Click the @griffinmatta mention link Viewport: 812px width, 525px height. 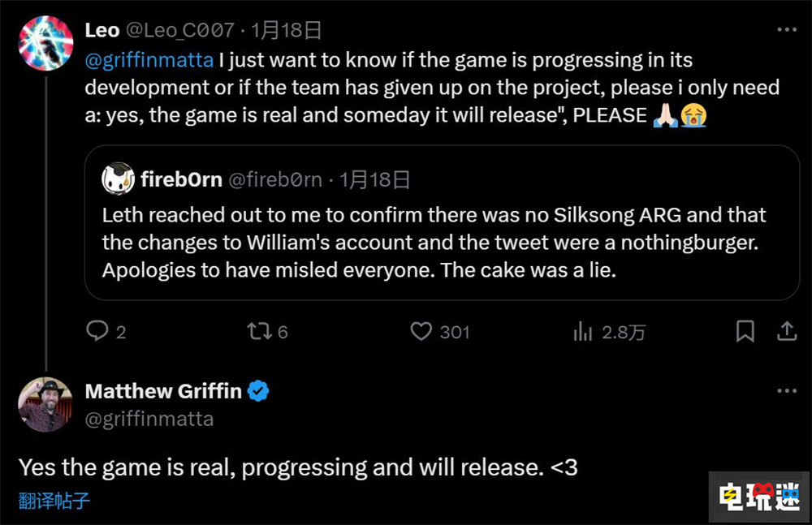coord(149,60)
